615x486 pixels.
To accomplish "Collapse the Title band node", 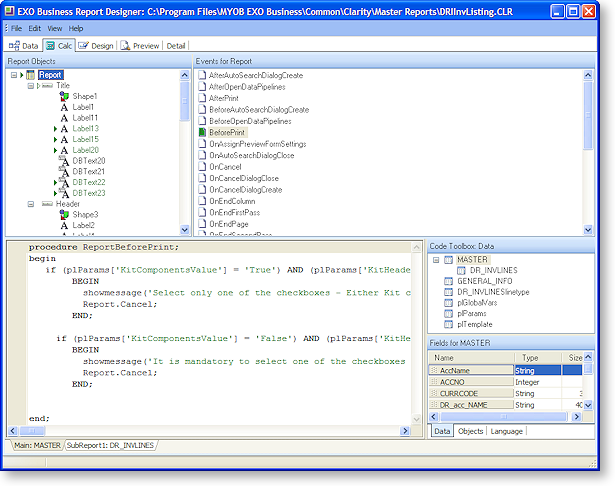I will tap(32, 86).
